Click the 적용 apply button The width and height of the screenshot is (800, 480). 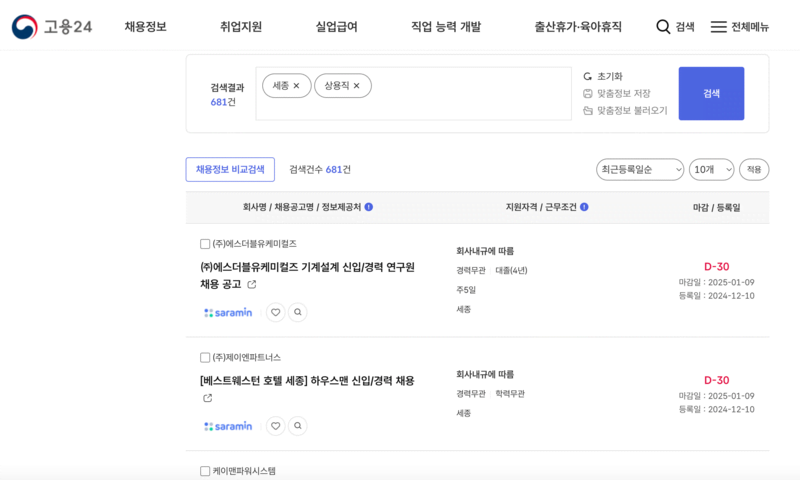[754, 169]
